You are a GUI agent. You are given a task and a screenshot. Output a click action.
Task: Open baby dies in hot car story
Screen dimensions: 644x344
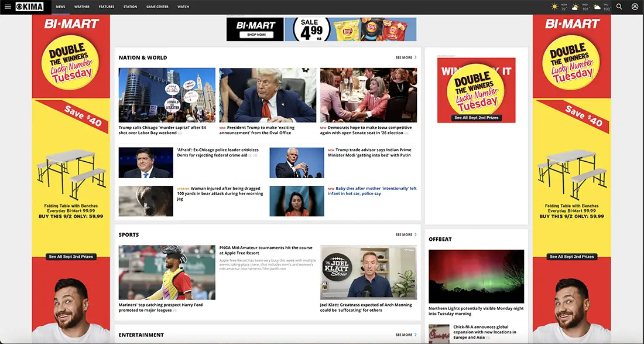point(372,191)
